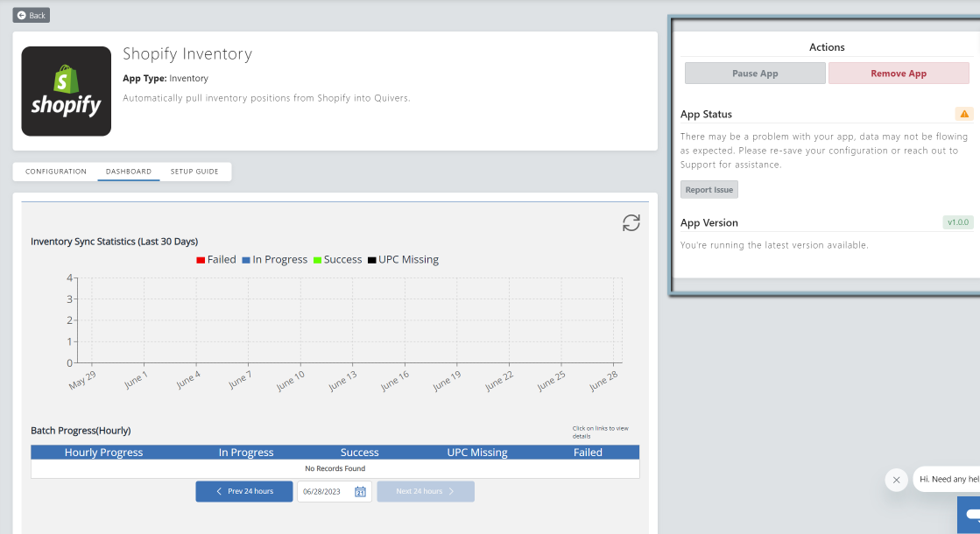
Task: Click the Report Issue button
Action: pos(709,189)
